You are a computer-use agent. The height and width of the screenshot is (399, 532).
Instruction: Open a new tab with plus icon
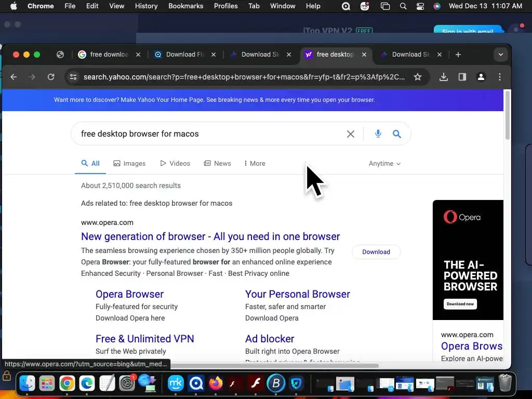458,55
